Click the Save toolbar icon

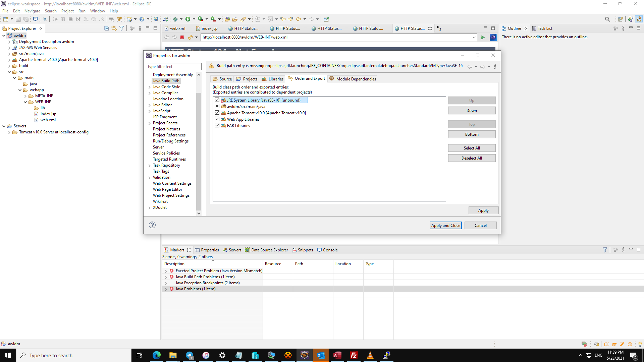[x=18, y=19]
